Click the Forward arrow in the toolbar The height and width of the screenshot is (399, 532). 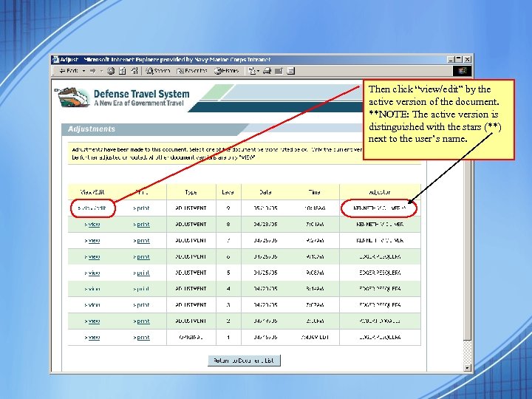(92, 71)
